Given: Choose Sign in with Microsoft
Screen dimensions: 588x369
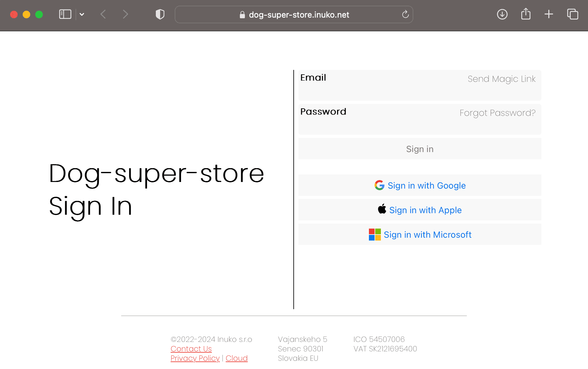Looking at the screenshot, I should pos(420,235).
